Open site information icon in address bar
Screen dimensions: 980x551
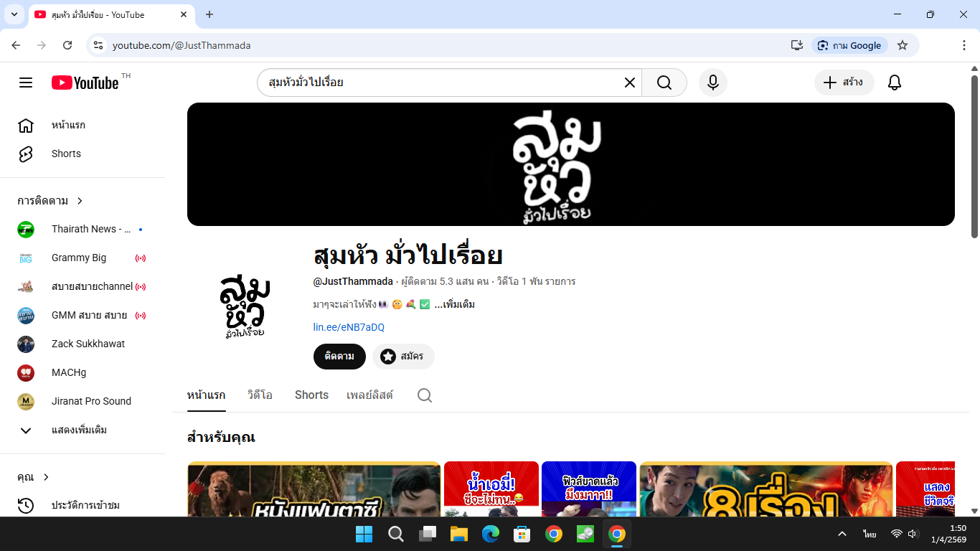(x=99, y=45)
